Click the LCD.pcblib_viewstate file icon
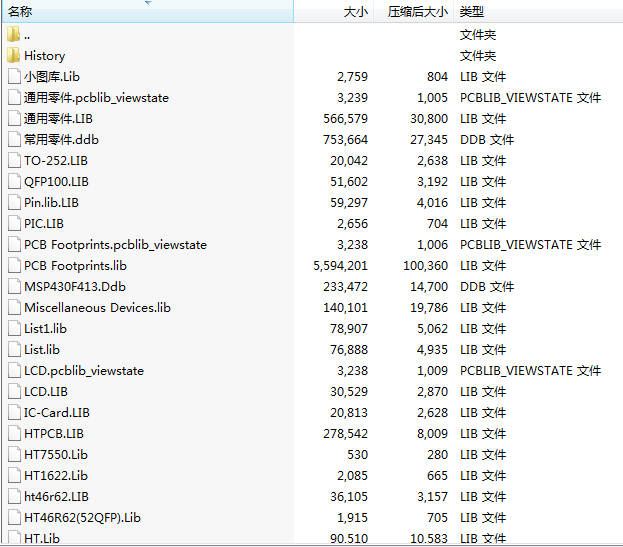This screenshot has width=623, height=547. (14, 371)
